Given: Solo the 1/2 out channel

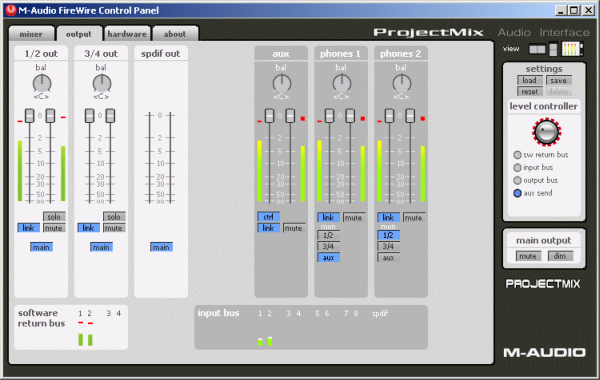Looking at the screenshot, I should click(x=54, y=217).
